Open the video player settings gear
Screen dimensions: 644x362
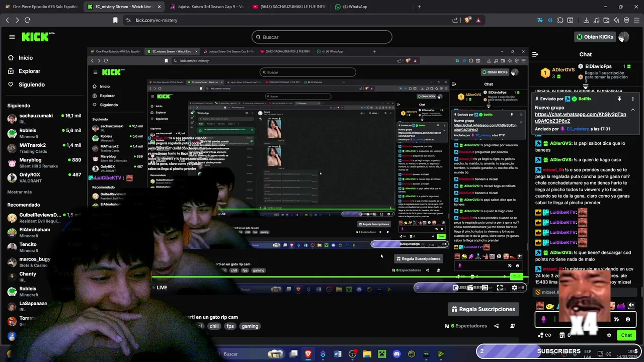514,288
